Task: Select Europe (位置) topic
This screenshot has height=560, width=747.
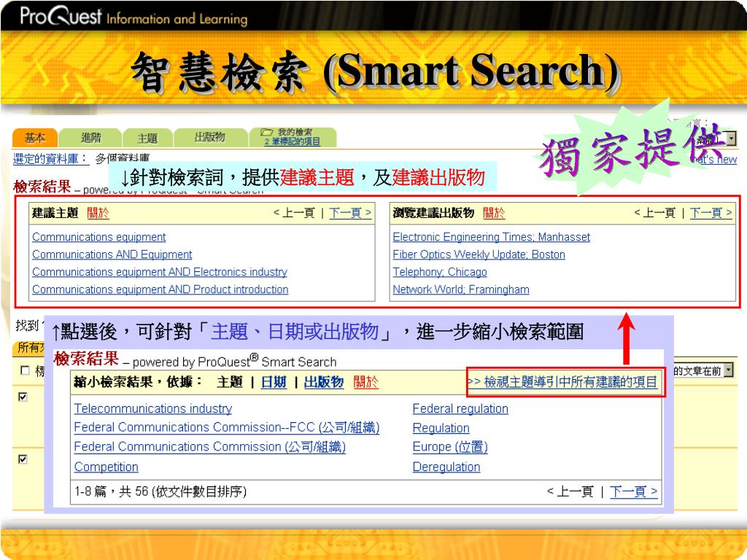Action: coord(450,447)
